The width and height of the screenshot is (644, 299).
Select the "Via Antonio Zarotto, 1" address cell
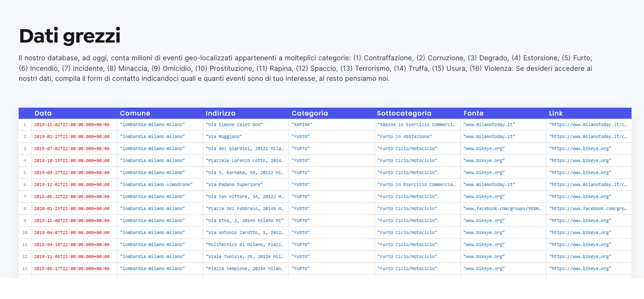(246, 233)
